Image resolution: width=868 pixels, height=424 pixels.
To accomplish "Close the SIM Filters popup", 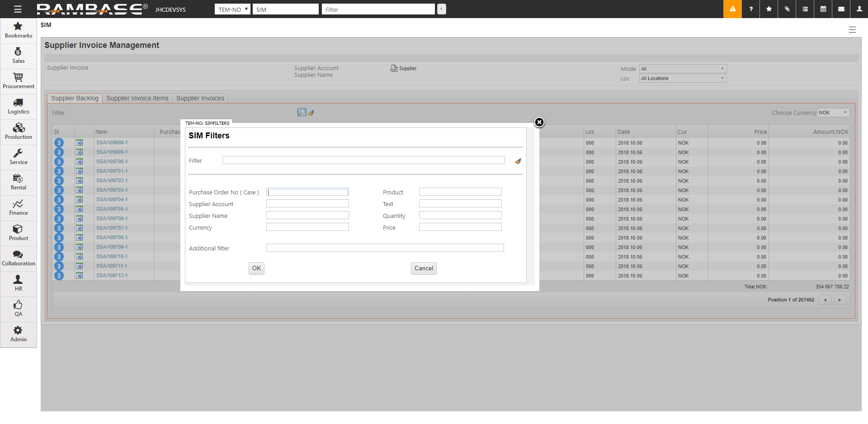I will [539, 122].
